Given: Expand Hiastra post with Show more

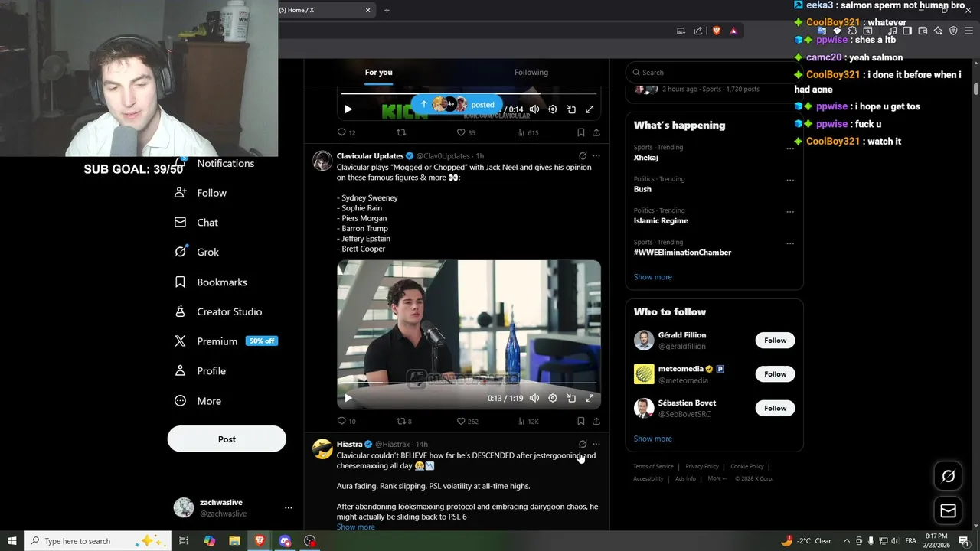Looking at the screenshot, I should coord(355,527).
